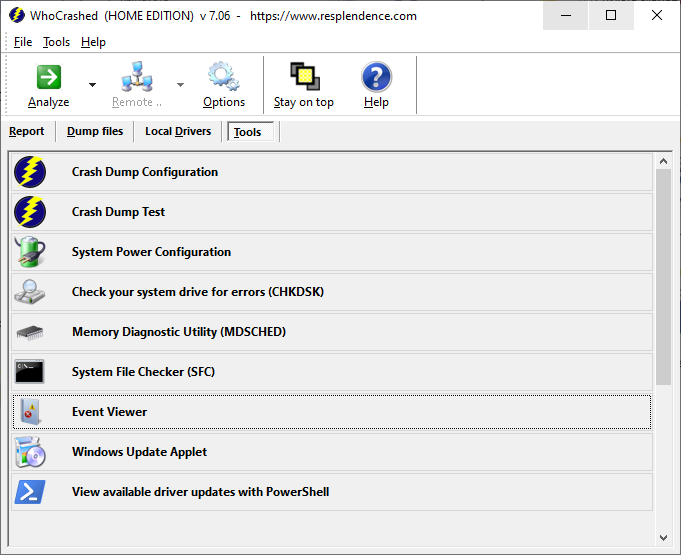Switch to the Report tab
The height and width of the screenshot is (555, 681).
(x=26, y=131)
